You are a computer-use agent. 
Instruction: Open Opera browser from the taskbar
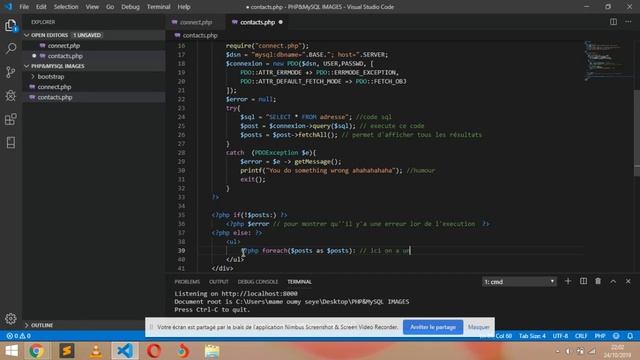(x=154, y=351)
